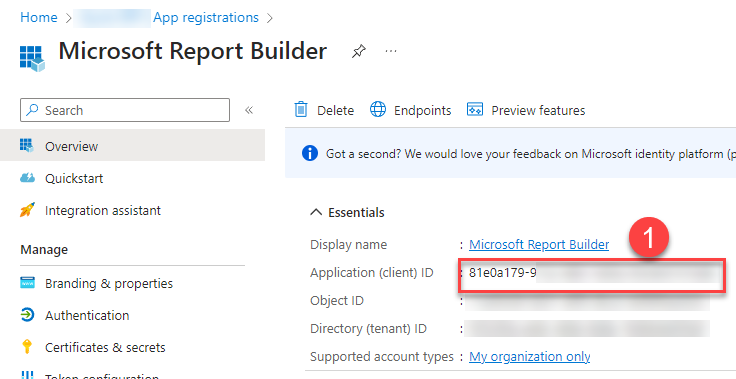Click the Supported account types label
The width and height of the screenshot is (736, 379).
pos(382,357)
